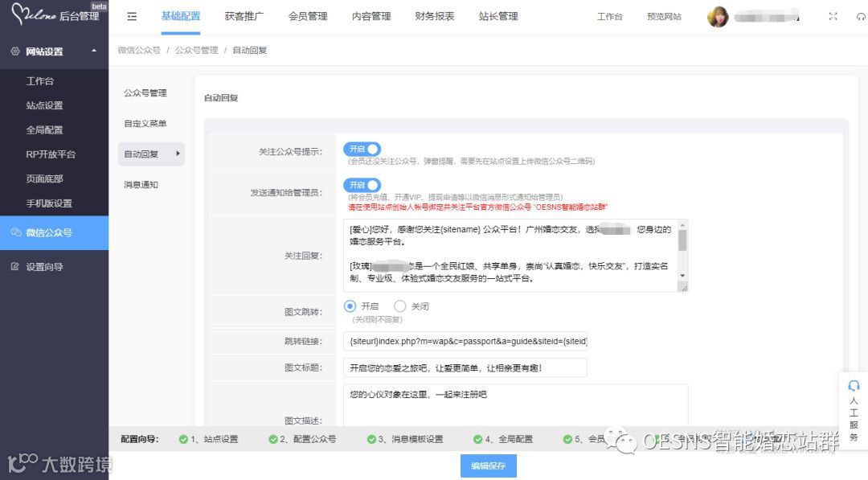Open the 会员管理 top tab
The image size is (868, 480).
coord(308,17)
